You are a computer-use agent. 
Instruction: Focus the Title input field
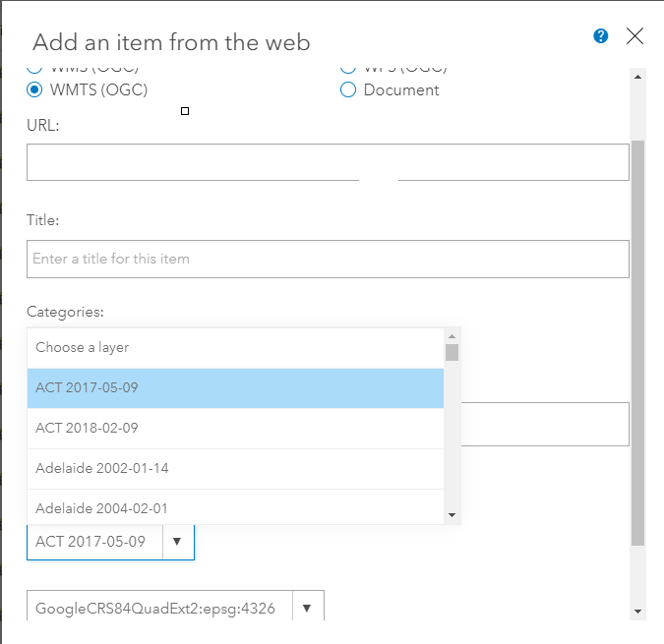(328, 259)
